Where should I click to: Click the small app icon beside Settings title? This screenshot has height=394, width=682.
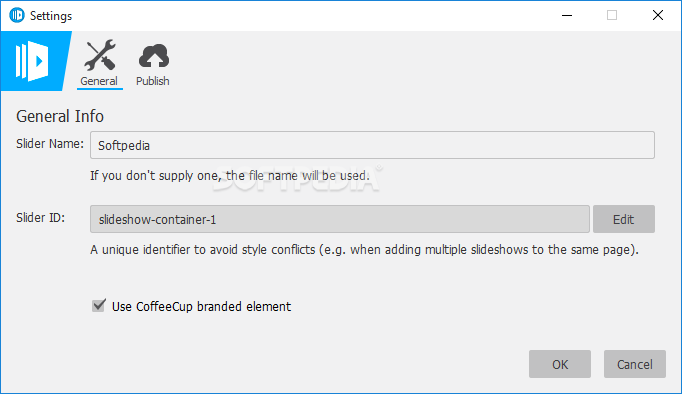(17, 15)
